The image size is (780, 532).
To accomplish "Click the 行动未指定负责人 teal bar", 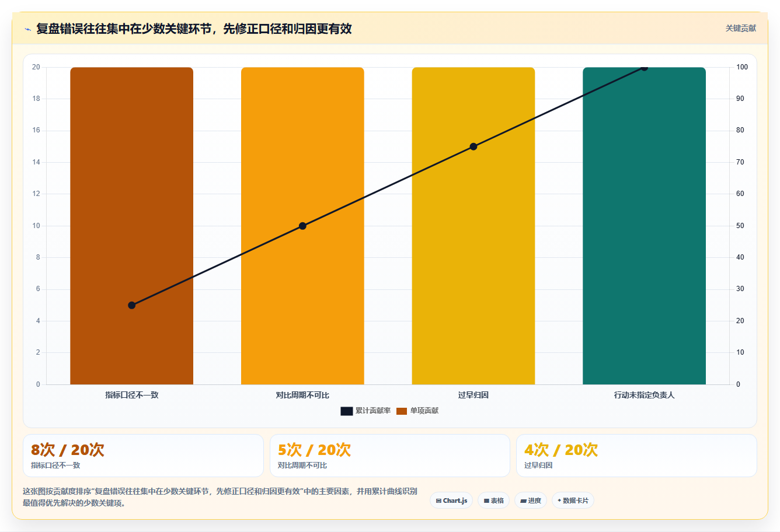I will pyautogui.click(x=644, y=226).
